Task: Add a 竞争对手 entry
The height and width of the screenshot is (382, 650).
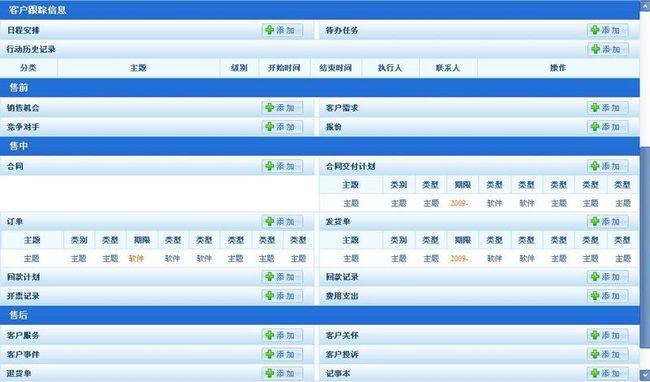Action: [x=282, y=127]
